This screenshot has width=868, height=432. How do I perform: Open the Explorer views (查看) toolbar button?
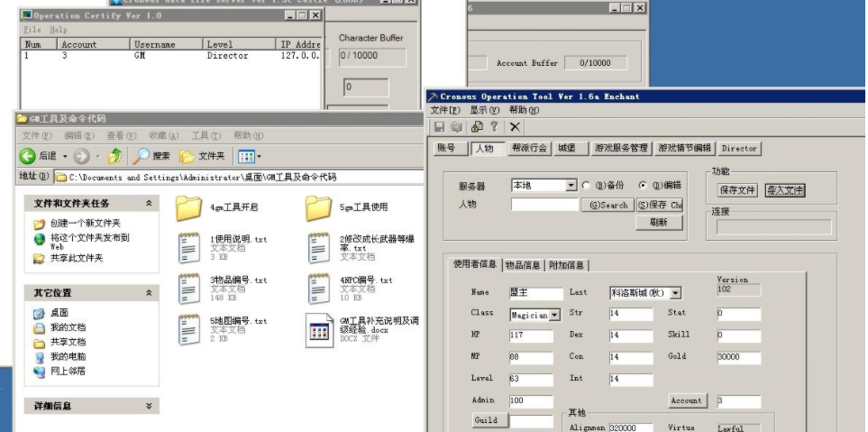(249, 156)
